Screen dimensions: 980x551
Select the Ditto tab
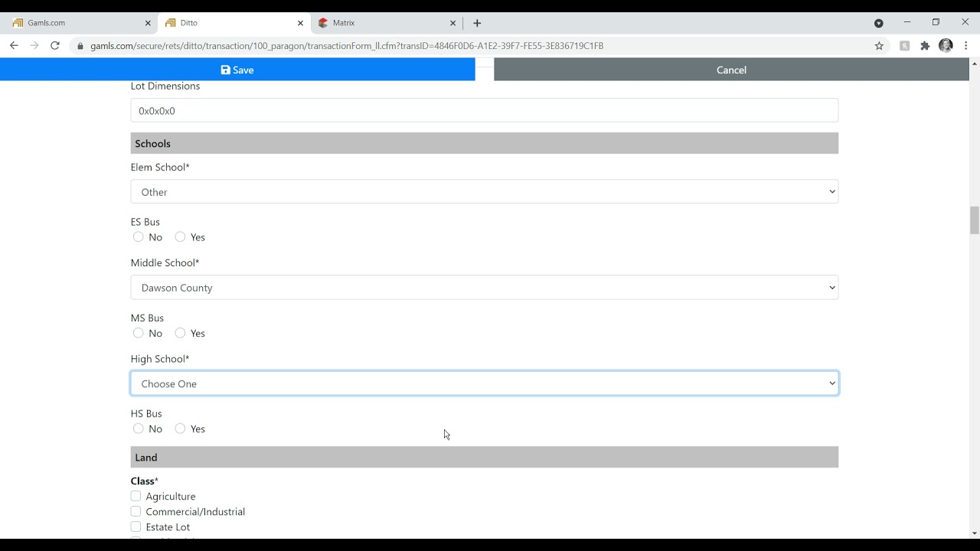[234, 23]
